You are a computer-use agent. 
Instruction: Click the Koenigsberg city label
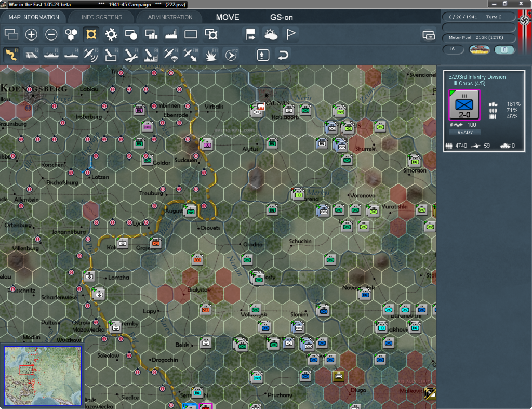point(34,88)
